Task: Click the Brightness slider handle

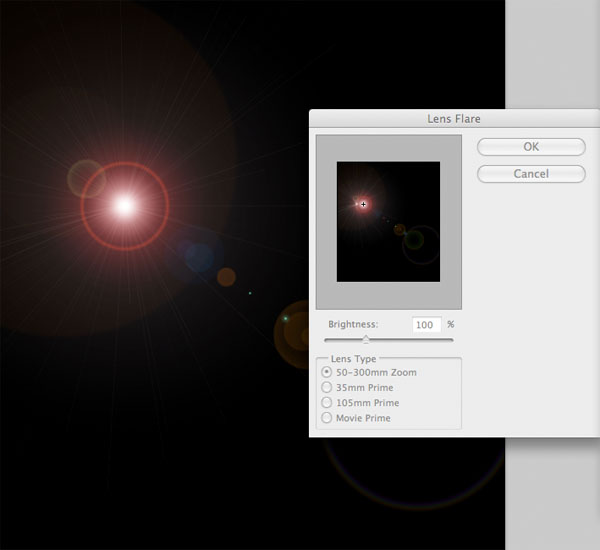Action: point(366,339)
